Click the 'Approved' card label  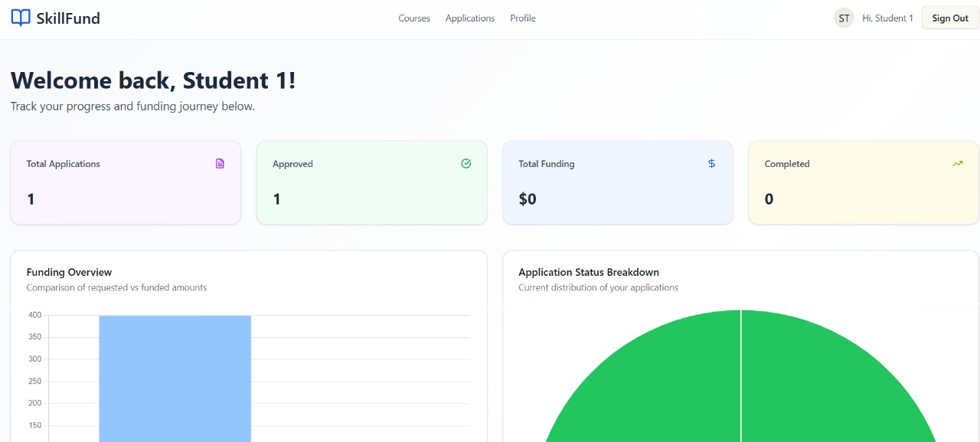292,164
